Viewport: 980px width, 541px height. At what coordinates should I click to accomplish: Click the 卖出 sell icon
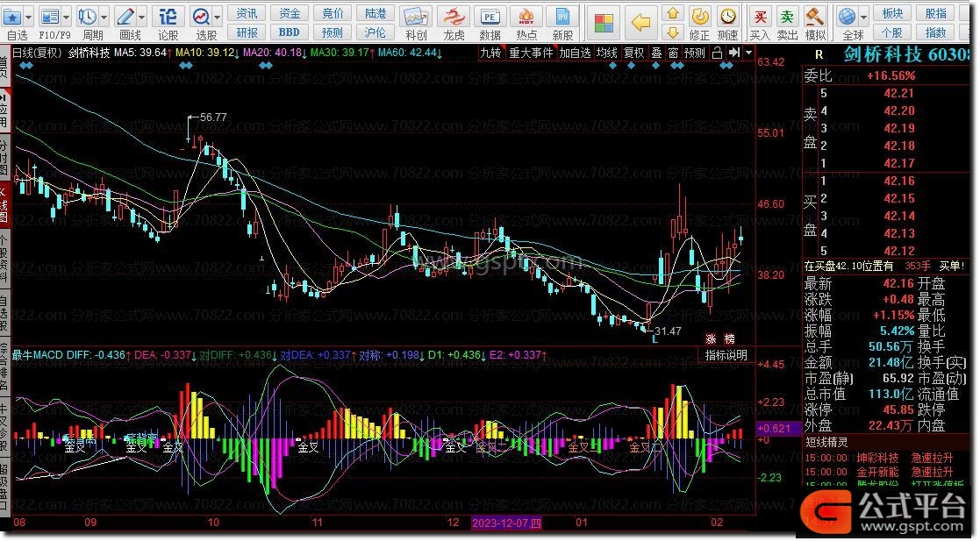787,17
